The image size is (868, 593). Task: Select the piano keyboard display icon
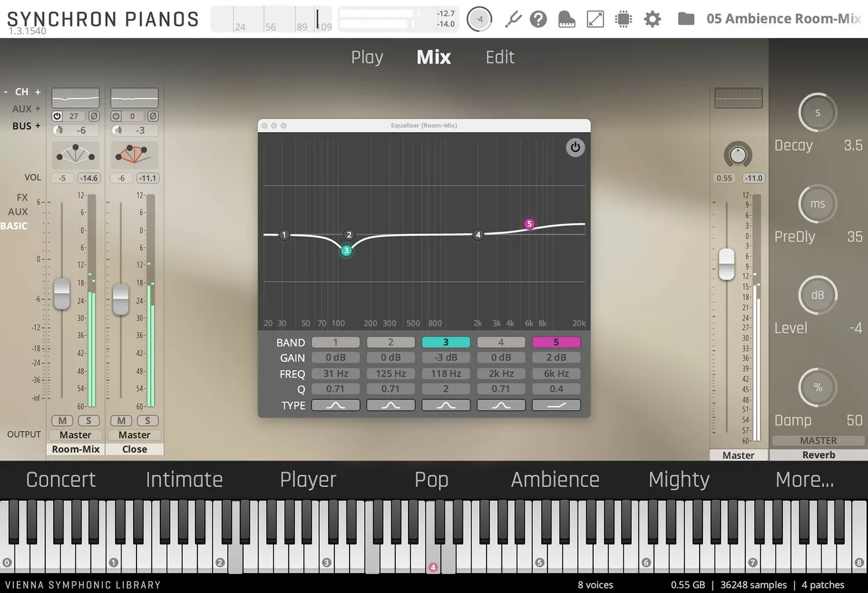(x=566, y=19)
